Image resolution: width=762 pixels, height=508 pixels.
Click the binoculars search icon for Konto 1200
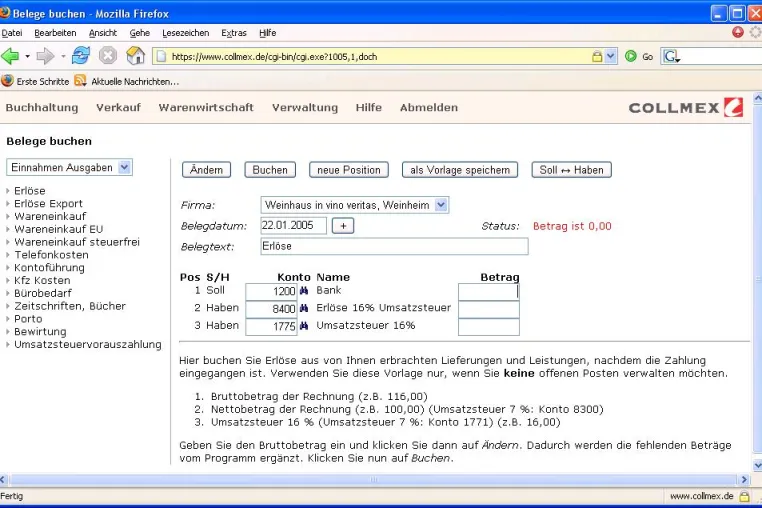point(304,291)
